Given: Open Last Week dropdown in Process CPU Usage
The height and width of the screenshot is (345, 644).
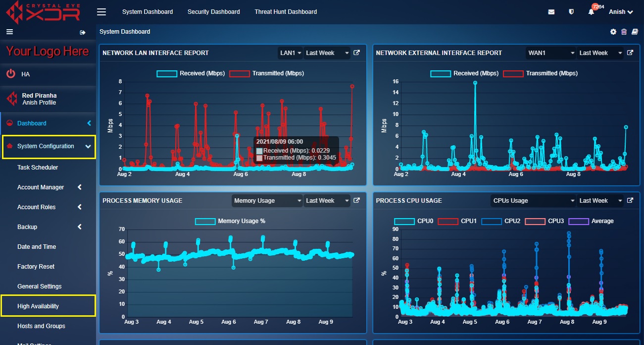Looking at the screenshot, I should coord(600,201).
